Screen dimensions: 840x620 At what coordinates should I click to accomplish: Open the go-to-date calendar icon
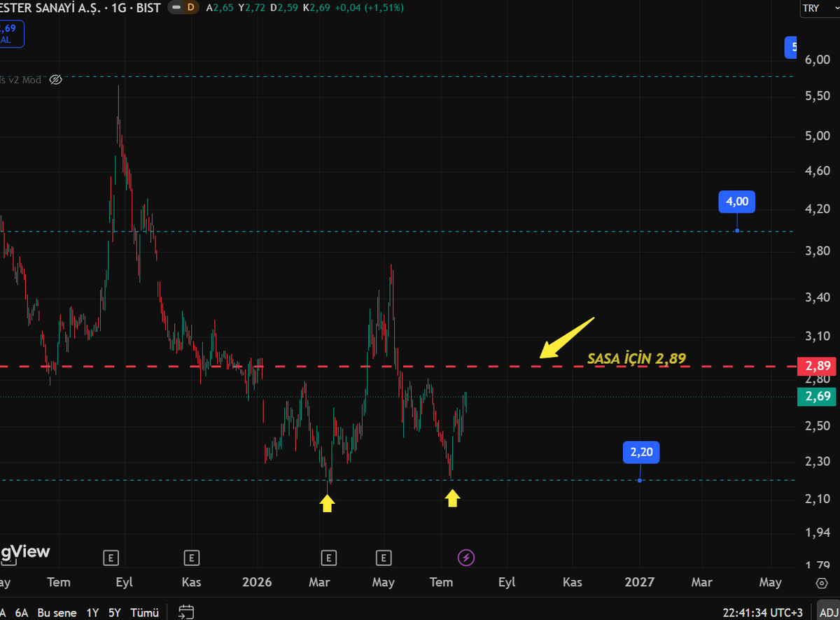(186, 612)
